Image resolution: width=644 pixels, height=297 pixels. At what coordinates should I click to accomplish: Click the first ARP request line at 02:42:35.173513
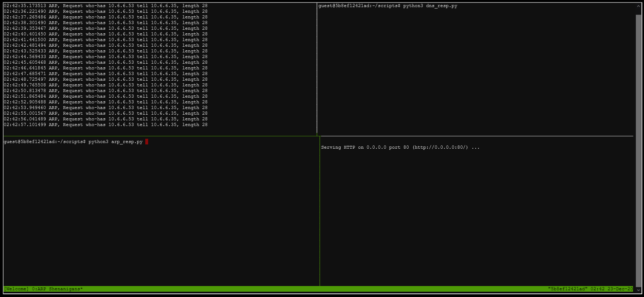pos(106,6)
